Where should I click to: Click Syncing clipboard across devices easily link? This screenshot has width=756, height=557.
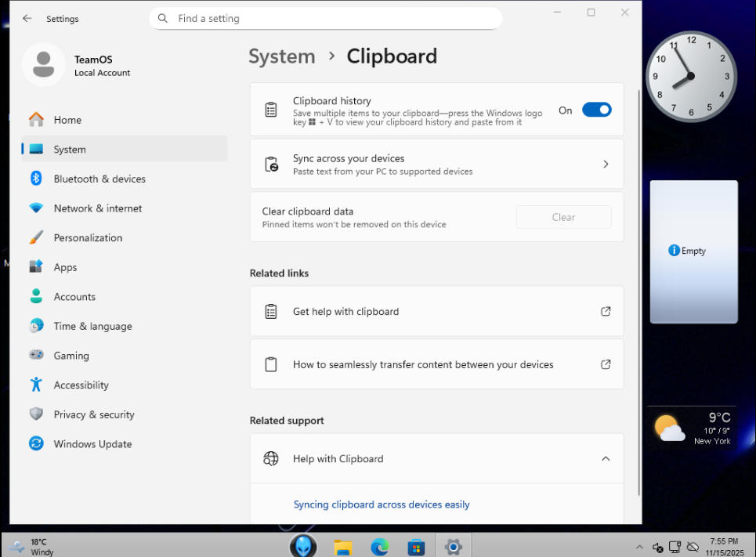click(x=382, y=505)
